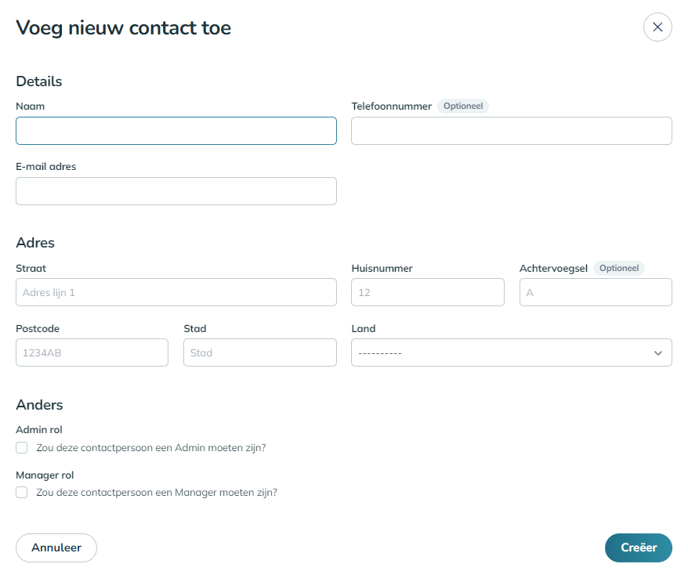Click the Optioneel badge beside Achtervoegsel

coord(619,268)
